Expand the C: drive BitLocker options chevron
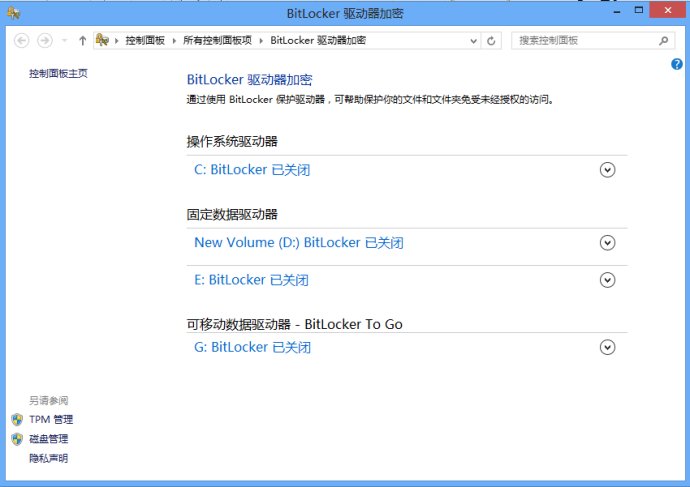Screen dimensions: 690x487 coord(607,170)
